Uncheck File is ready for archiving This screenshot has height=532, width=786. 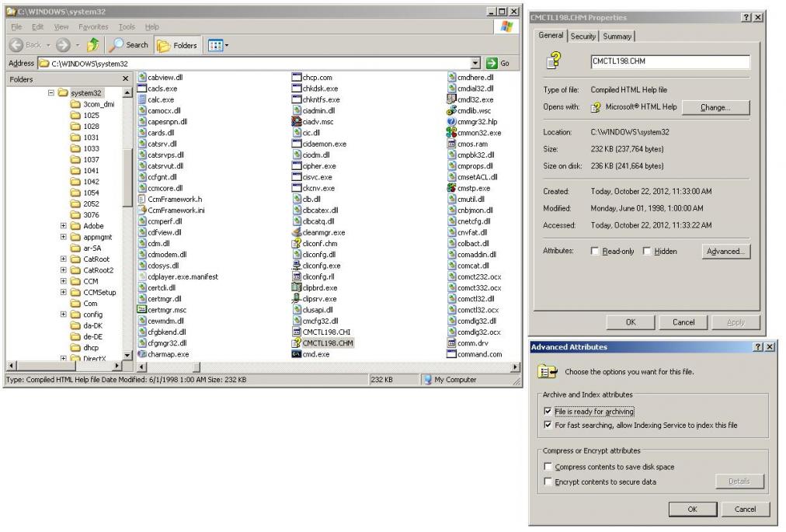tap(548, 411)
